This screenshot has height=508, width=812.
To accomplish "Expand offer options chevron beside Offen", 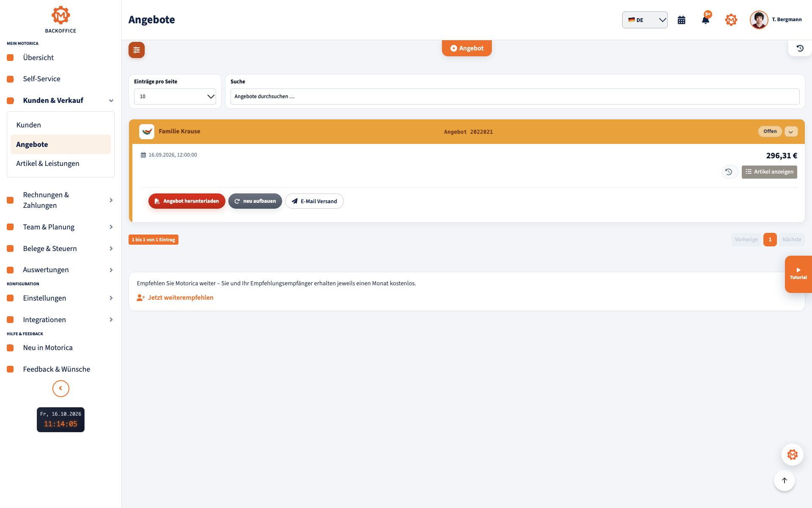I will tap(791, 132).
